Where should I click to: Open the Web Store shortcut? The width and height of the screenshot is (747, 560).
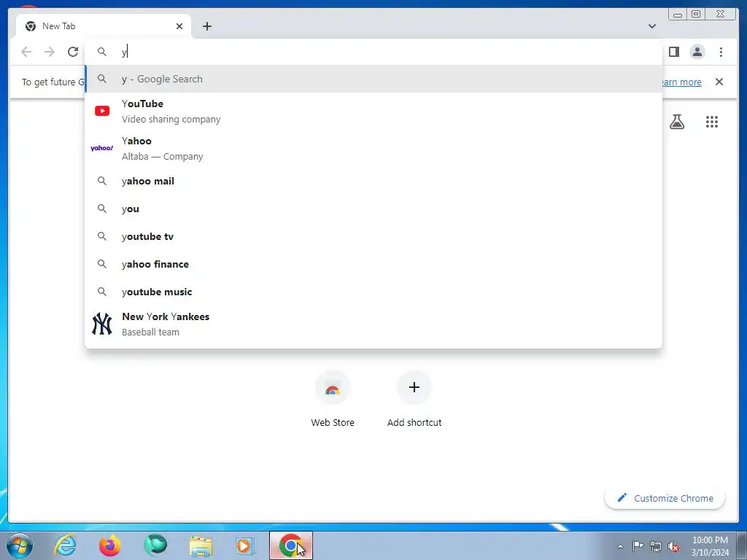click(333, 399)
